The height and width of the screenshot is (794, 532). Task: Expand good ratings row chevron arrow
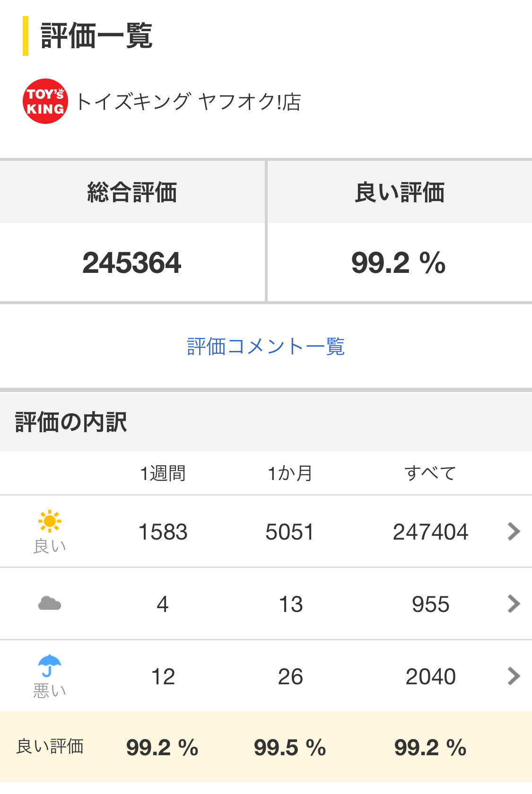514,532
